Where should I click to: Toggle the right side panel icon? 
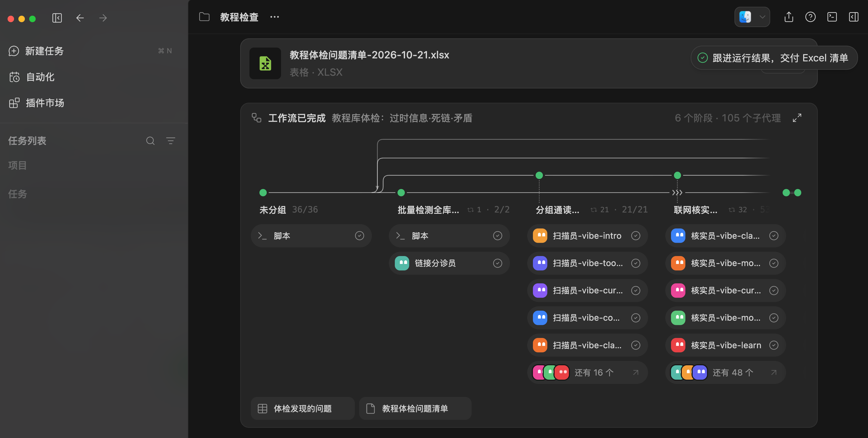pos(853,17)
